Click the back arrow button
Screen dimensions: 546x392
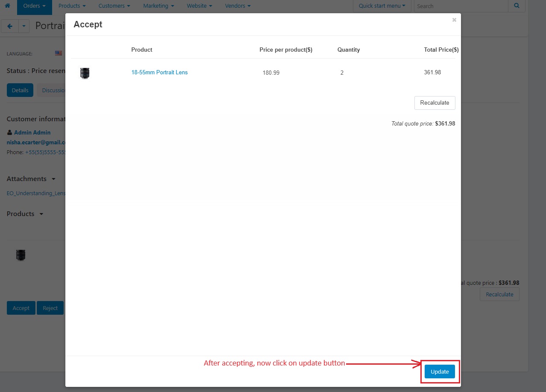point(9,26)
